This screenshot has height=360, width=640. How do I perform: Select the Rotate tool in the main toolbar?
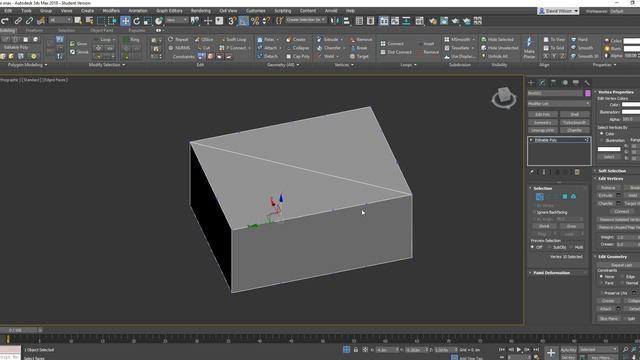coord(136,21)
